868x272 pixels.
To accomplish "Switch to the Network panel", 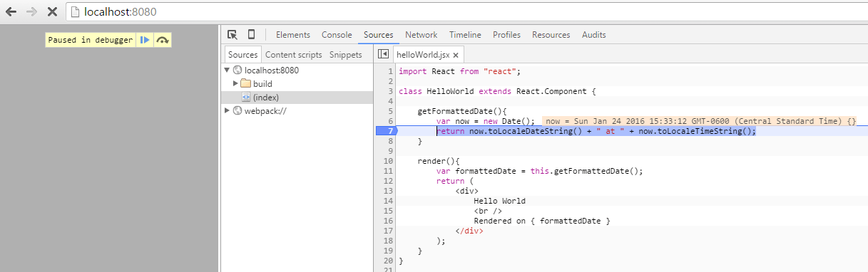I will pos(422,34).
